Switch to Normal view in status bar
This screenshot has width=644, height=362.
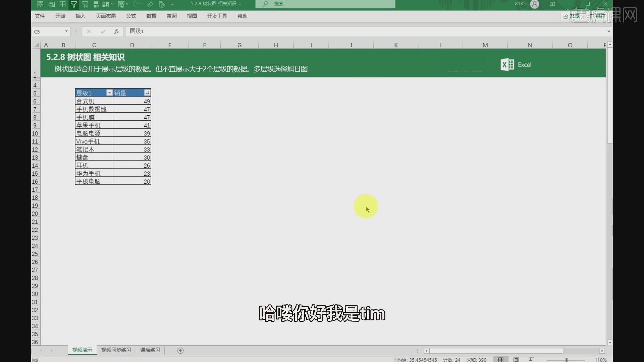(501, 359)
